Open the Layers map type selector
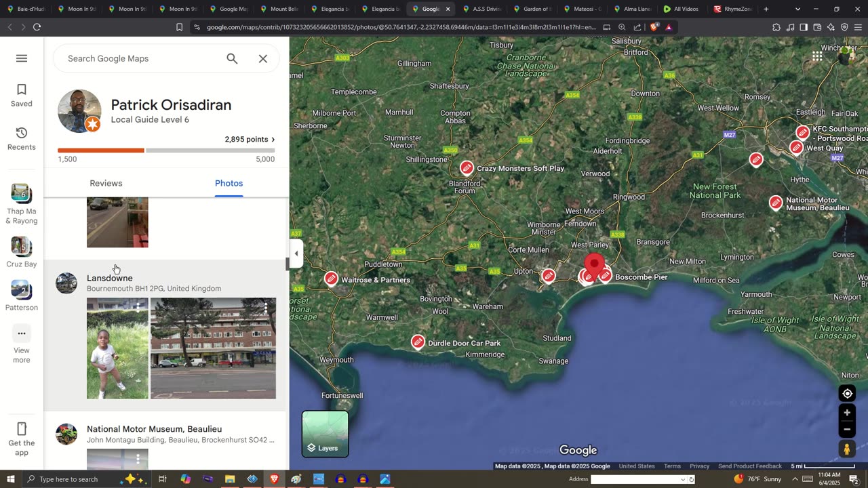The width and height of the screenshot is (868, 488). pos(325,434)
